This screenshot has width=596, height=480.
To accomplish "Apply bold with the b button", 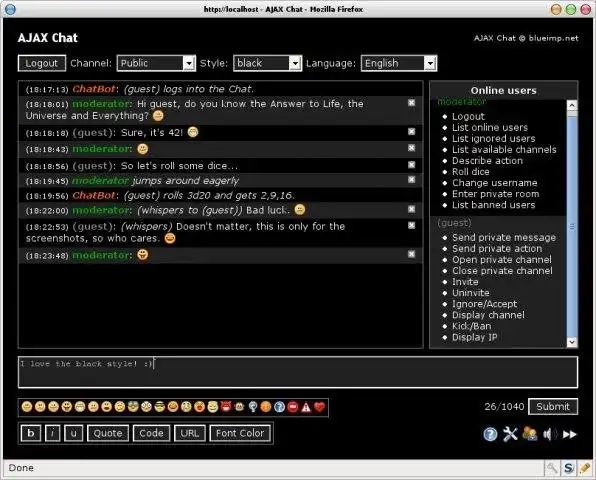I will click(x=31, y=433).
